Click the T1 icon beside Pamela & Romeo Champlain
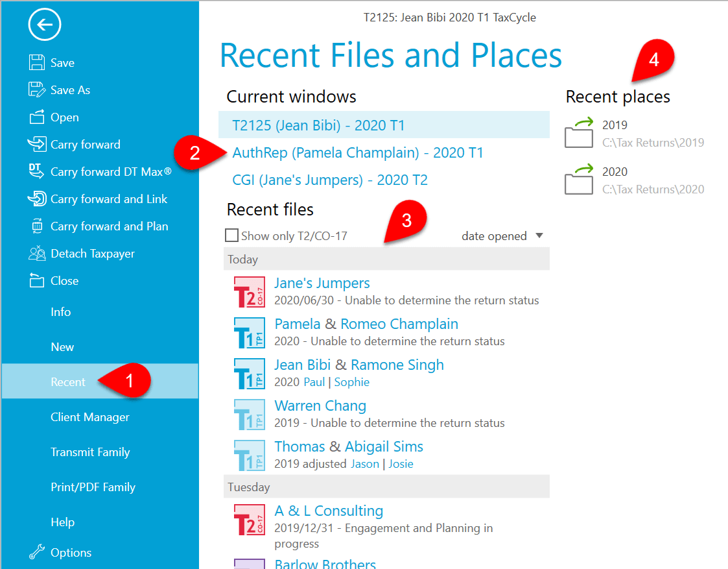 coord(250,333)
